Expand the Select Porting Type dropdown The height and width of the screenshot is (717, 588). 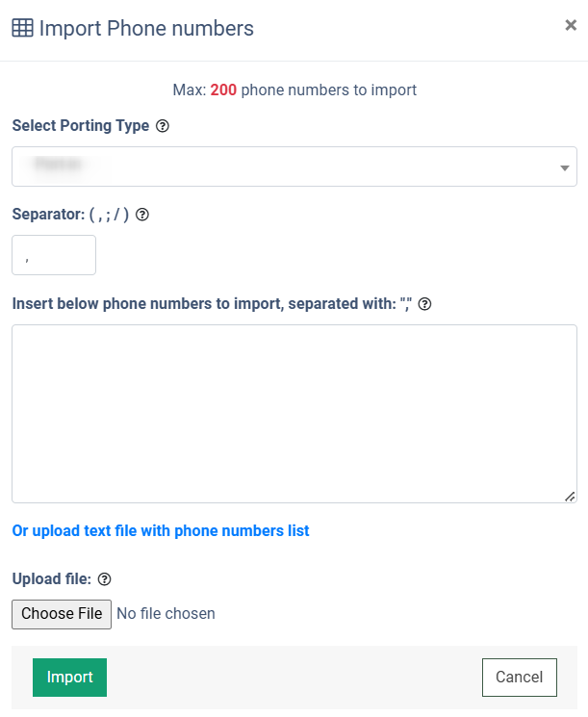[294, 166]
